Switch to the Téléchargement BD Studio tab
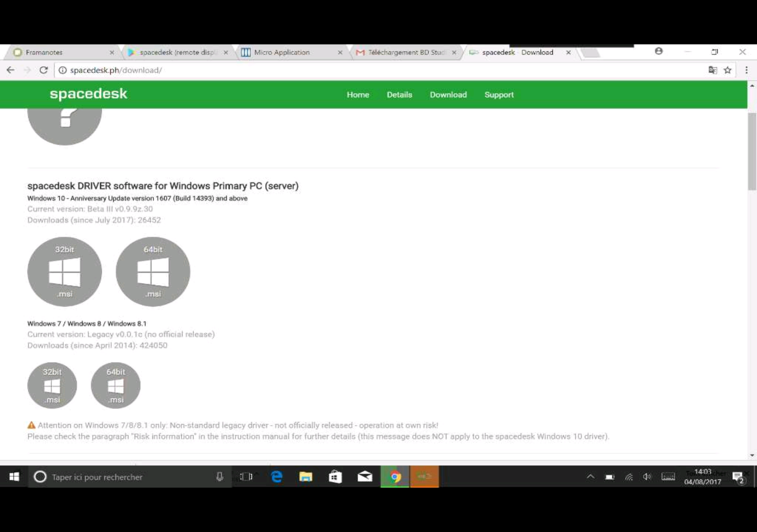The image size is (757, 532). point(406,52)
